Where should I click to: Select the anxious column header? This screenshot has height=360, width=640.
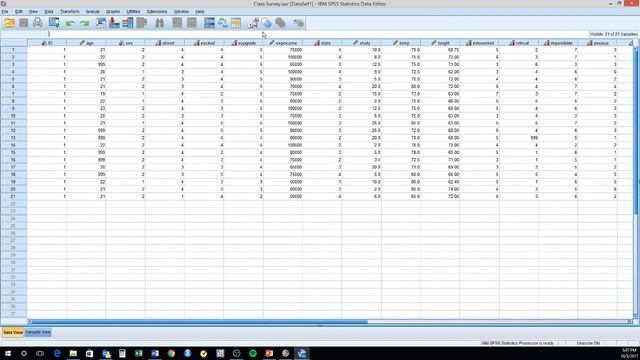pos(598,43)
